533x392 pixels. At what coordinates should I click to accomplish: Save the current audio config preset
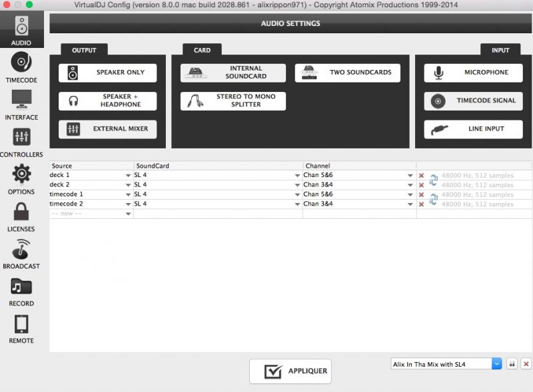tap(512, 364)
